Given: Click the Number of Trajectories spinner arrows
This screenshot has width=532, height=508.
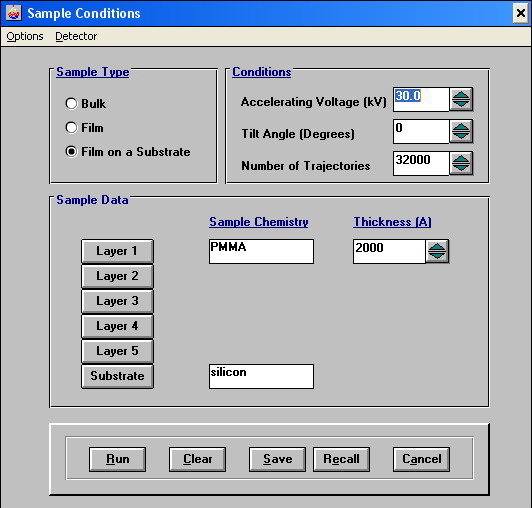Looking at the screenshot, I should (461, 163).
